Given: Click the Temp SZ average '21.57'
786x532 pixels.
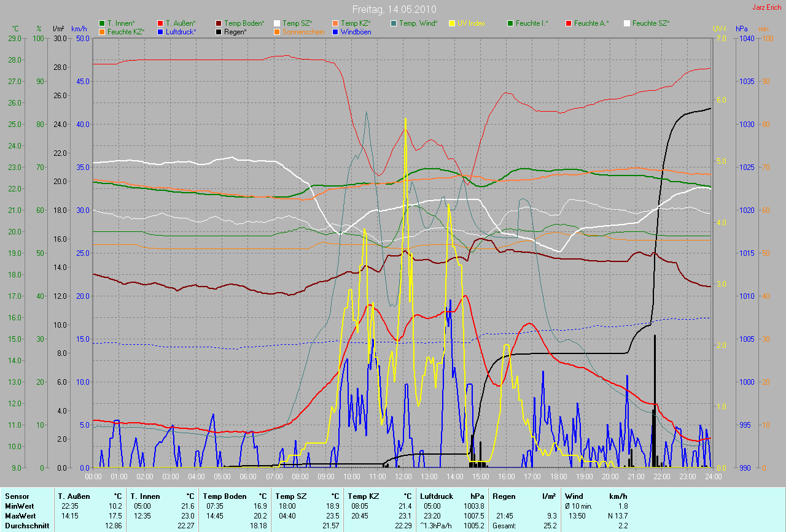Looking at the screenshot, I should coord(330,526).
